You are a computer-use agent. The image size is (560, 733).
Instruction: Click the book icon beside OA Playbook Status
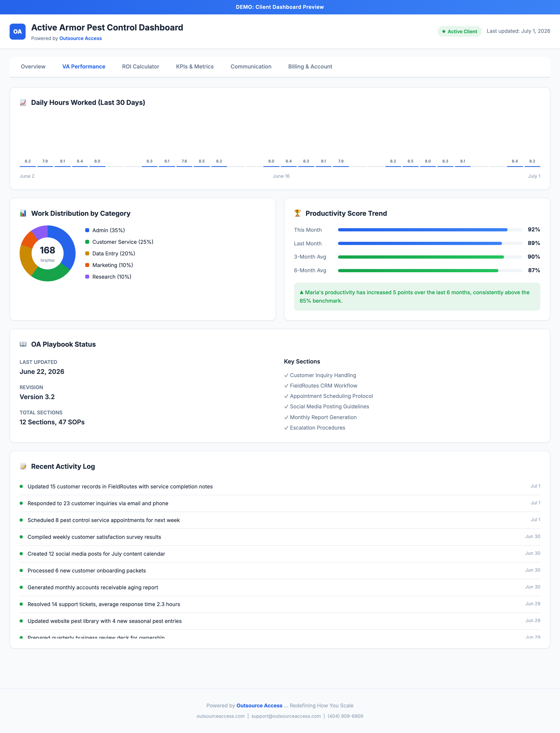point(23,344)
